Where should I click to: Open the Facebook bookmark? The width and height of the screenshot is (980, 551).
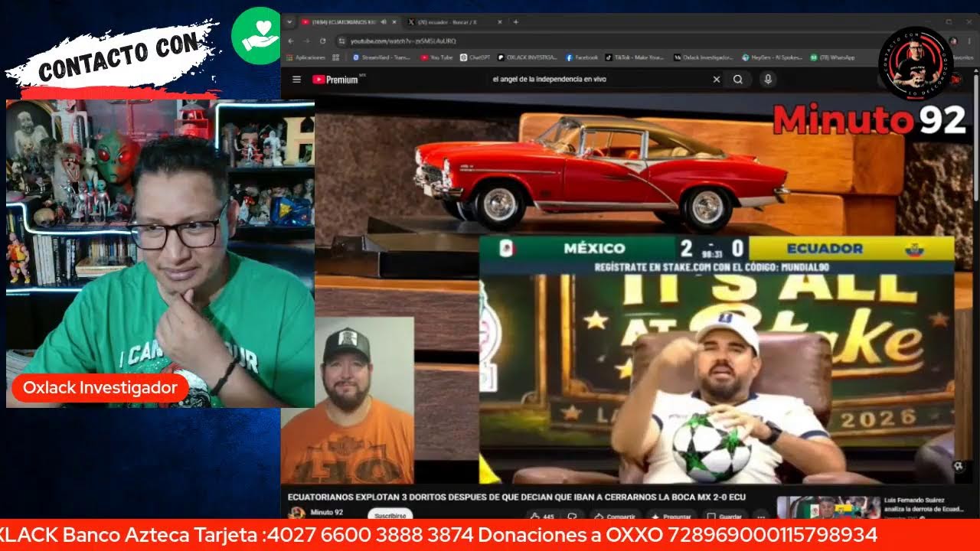coord(582,57)
